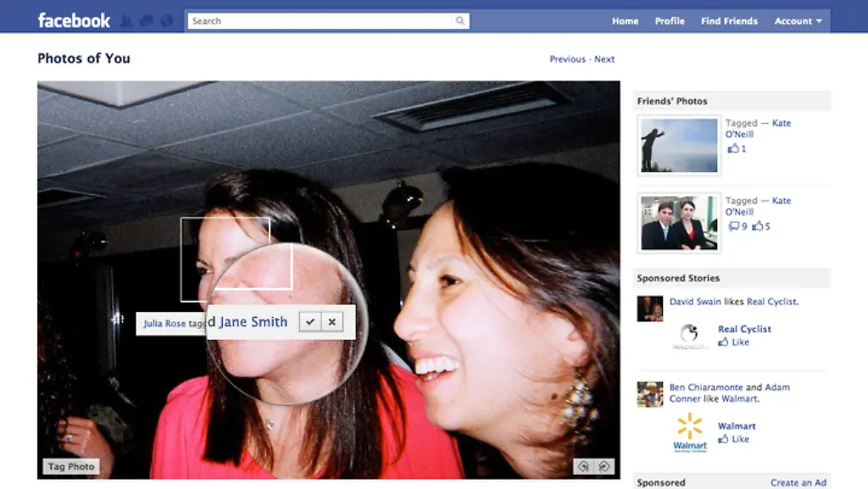The image size is (868, 489).
Task: Open Find Friends in the navigation bar
Action: click(x=729, y=21)
